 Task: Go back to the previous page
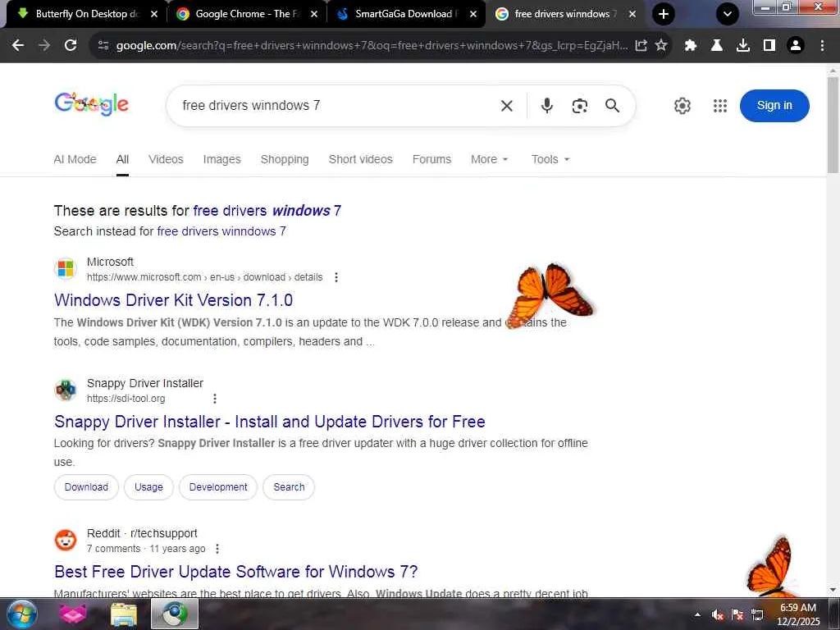point(18,46)
